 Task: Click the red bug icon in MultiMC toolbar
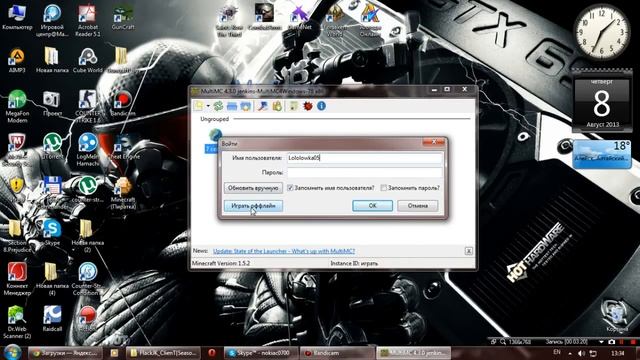point(308,106)
